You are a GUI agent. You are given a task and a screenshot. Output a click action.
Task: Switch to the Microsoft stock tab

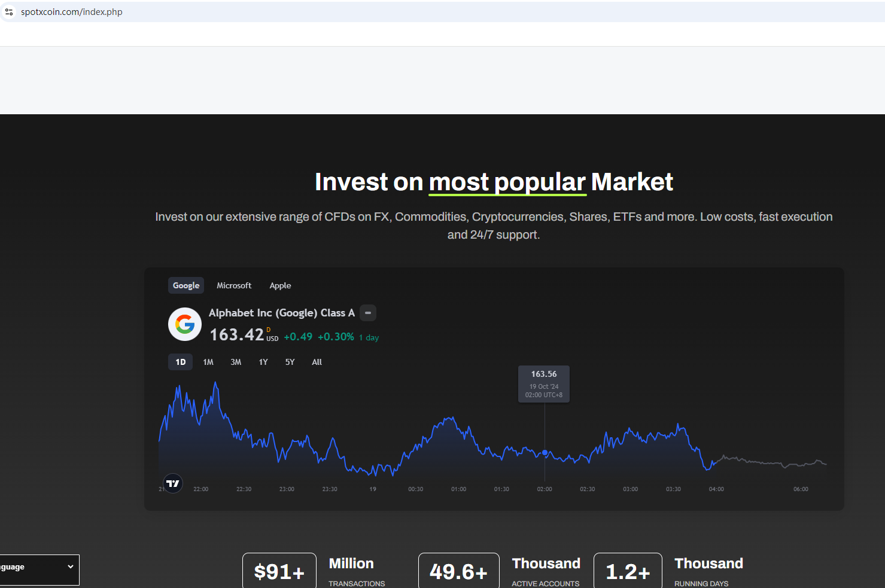coord(234,285)
